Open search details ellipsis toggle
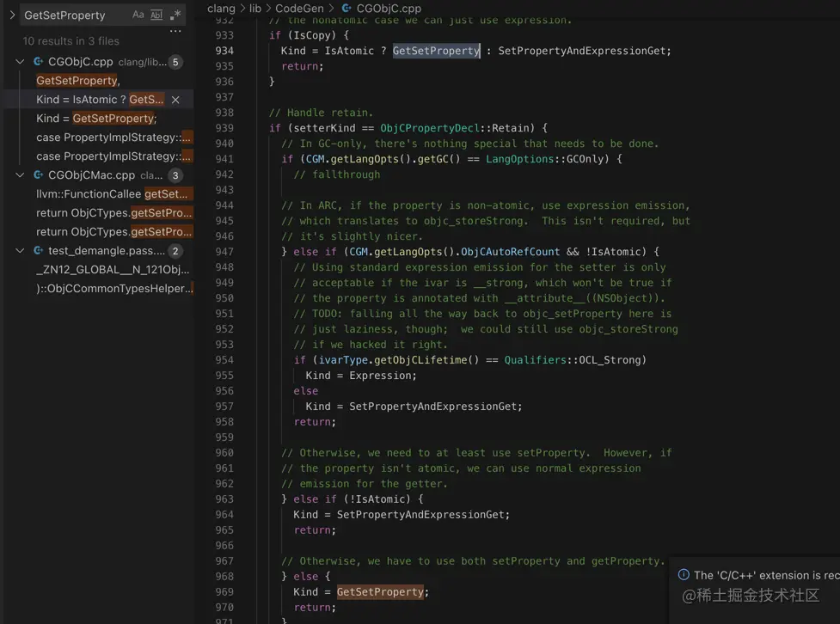 tap(175, 32)
